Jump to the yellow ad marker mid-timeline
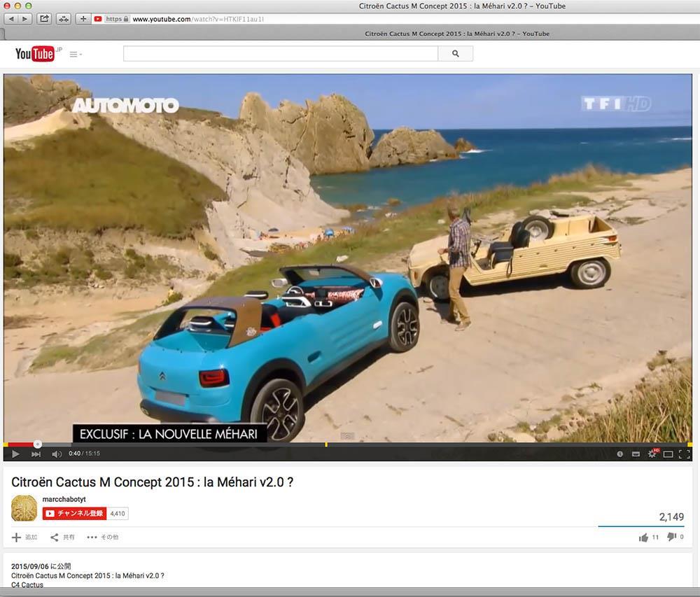700x597 pixels. pyautogui.click(x=326, y=444)
